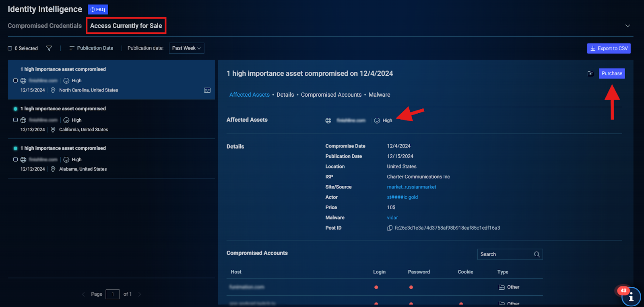Click the ID card icon on North Carolina entry

coord(207,90)
